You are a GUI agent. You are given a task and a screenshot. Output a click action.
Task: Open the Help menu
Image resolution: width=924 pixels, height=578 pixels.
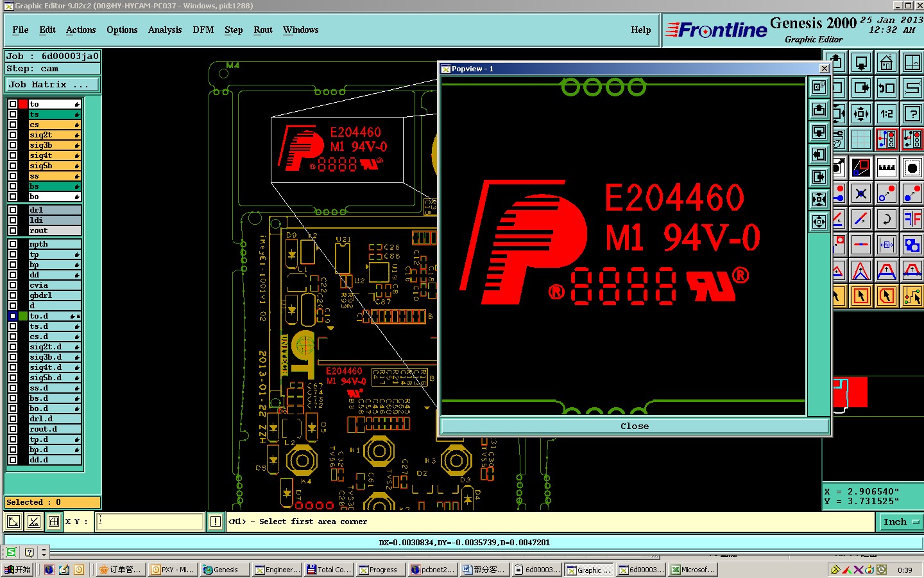pyautogui.click(x=641, y=30)
